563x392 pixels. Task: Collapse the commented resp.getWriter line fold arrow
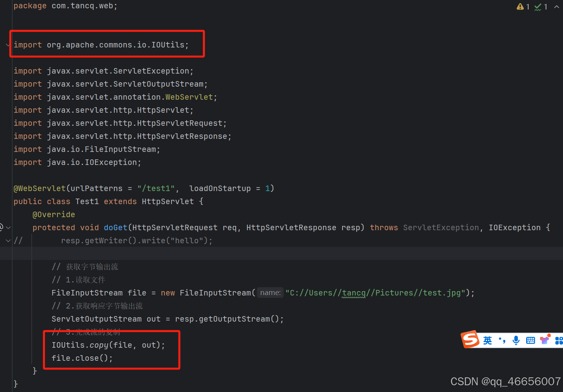(8, 241)
